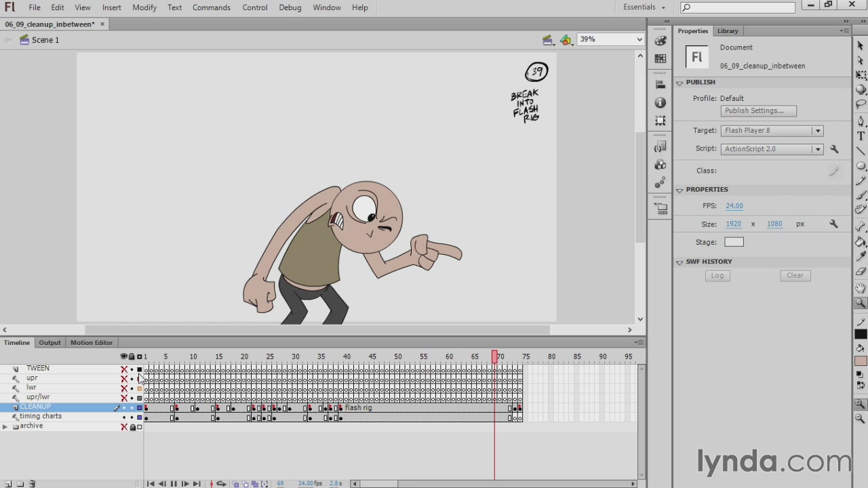Select the Free Transform tool
Image resolution: width=868 pixels, height=488 pixels.
tap(861, 75)
